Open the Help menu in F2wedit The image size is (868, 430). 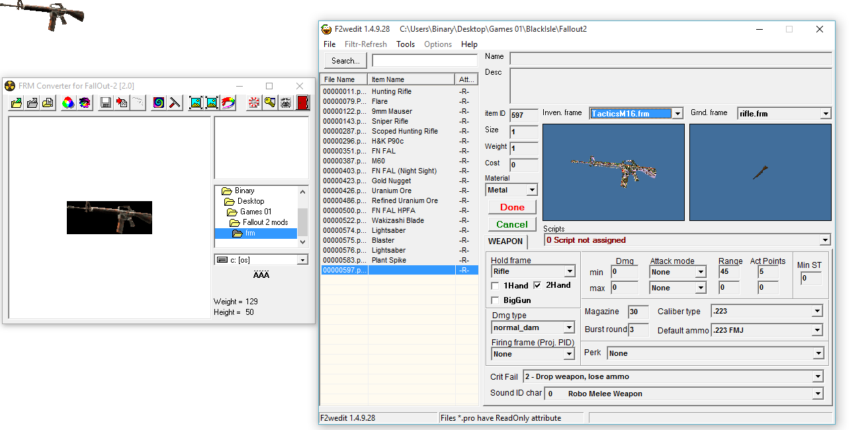click(470, 44)
